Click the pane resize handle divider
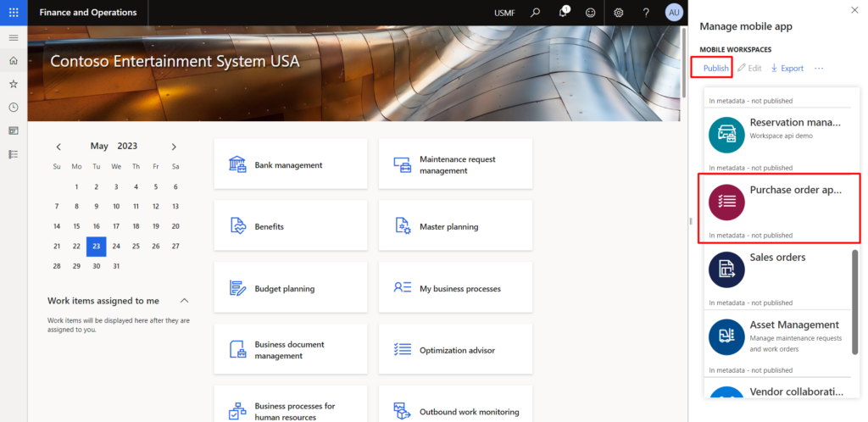This screenshot has height=422, width=868. 691,220
